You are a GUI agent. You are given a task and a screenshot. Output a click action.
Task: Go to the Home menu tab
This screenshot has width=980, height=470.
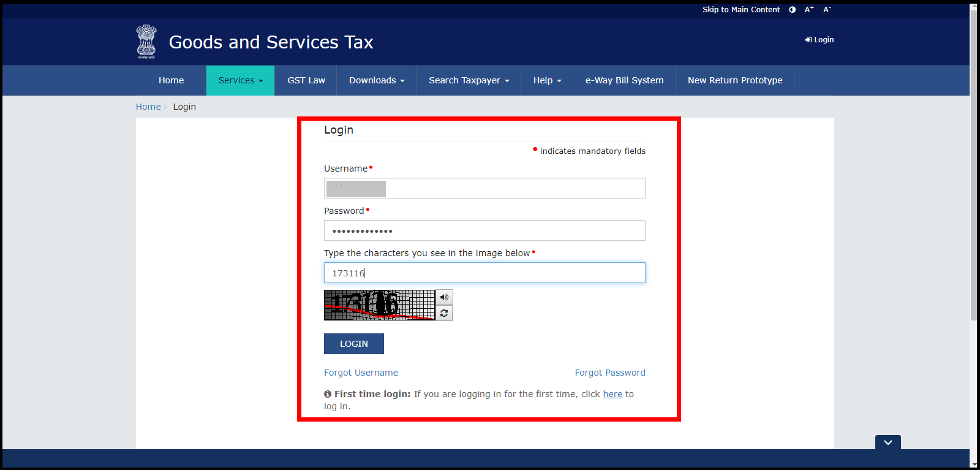click(x=171, y=80)
